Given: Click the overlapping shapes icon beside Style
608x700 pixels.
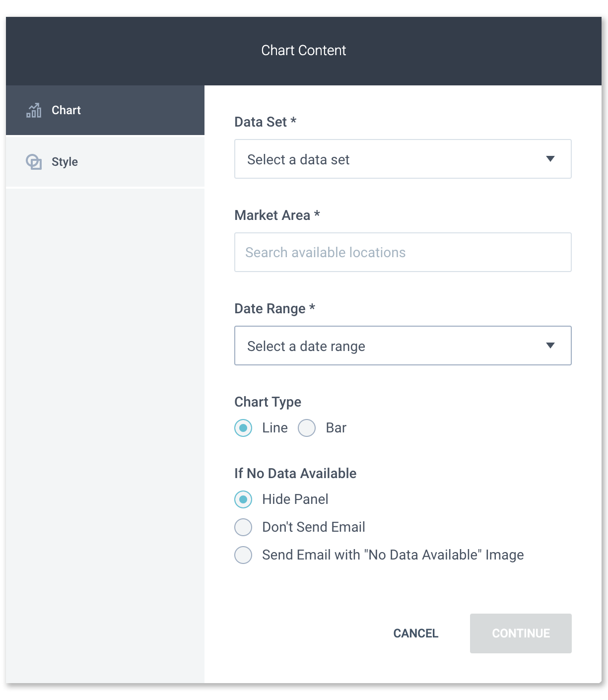Looking at the screenshot, I should click(x=34, y=161).
